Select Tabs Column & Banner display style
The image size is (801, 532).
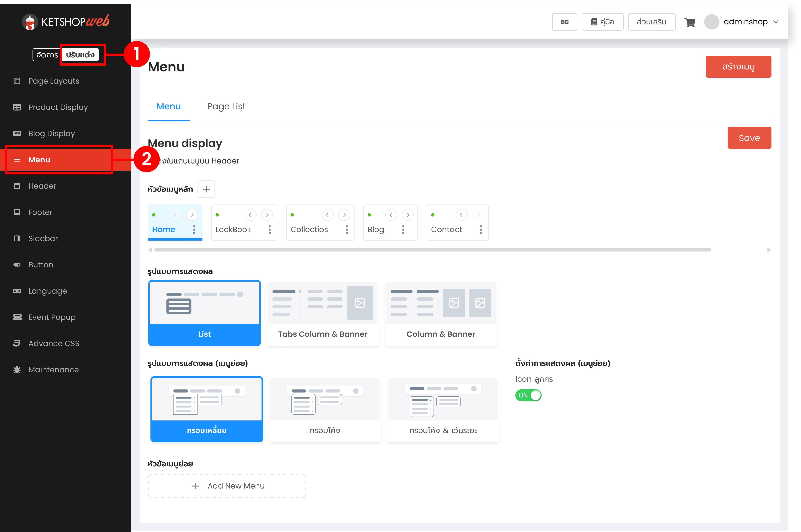[x=322, y=313]
